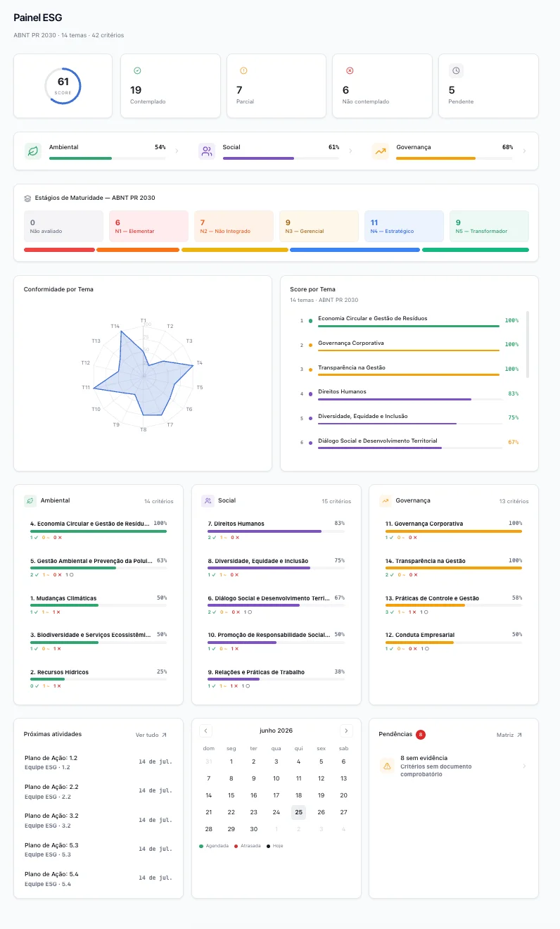The image size is (560, 929).
Task: Click the green checkmark Contemplado icon
Action: [x=137, y=70]
